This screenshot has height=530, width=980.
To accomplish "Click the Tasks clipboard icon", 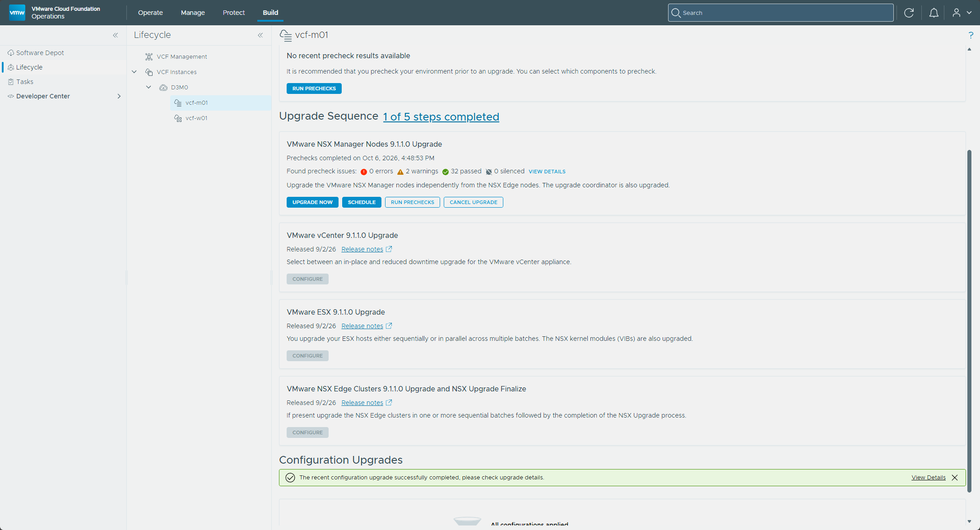I will pos(11,82).
